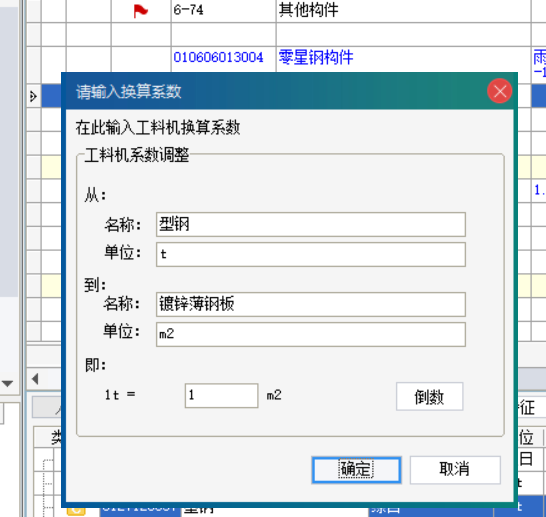Click the 到 单位 field containing m2
Viewport: 546px width, 517px height.
[x=311, y=334]
